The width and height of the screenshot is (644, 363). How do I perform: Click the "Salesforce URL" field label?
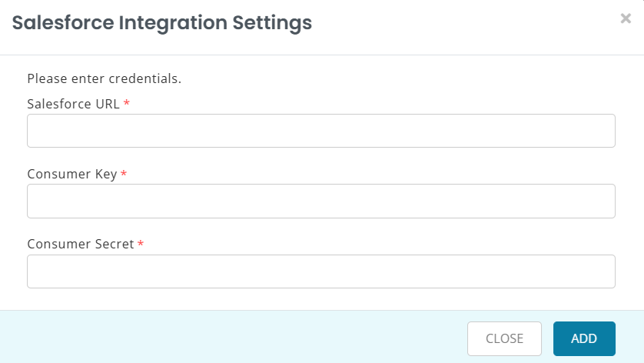tap(73, 104)
